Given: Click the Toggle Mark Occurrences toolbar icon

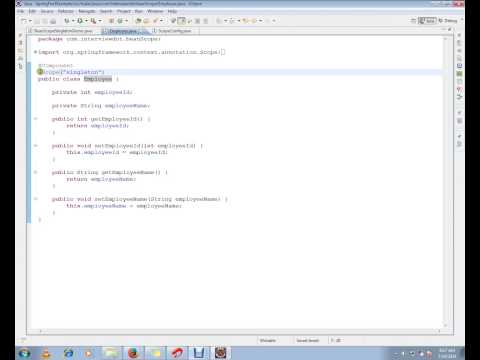Looking at the screenshot, I should click(181, 21).
